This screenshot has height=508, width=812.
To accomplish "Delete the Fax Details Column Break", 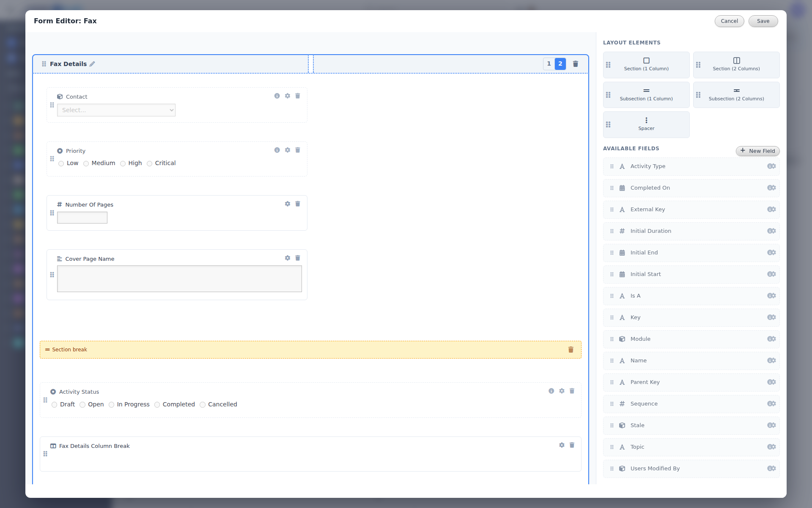I will click(572, 445).
